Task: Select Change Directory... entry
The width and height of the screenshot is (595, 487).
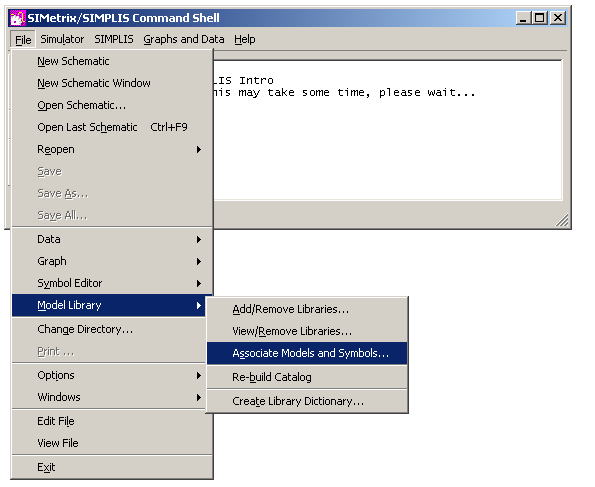Action: click(x=110, y=329)
